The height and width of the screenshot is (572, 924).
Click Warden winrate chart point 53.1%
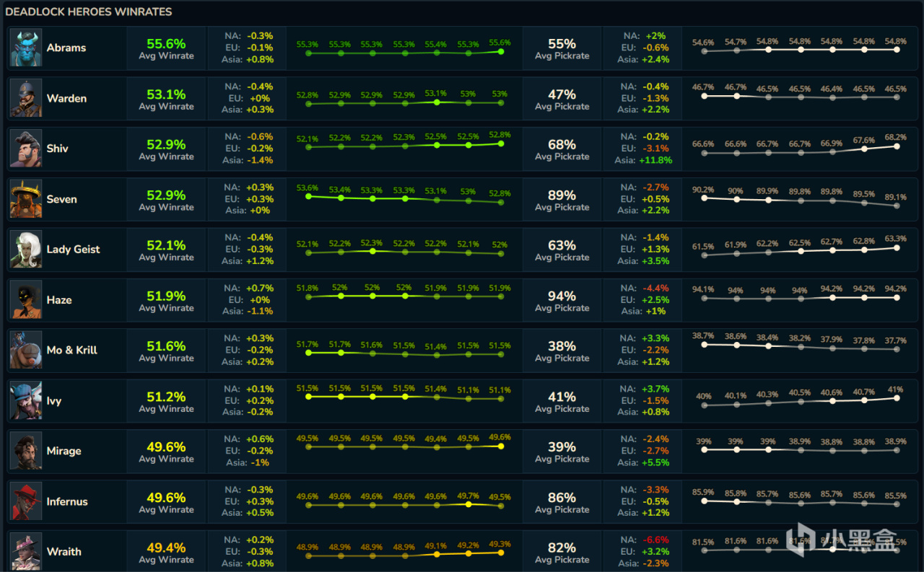coord(436,102)
